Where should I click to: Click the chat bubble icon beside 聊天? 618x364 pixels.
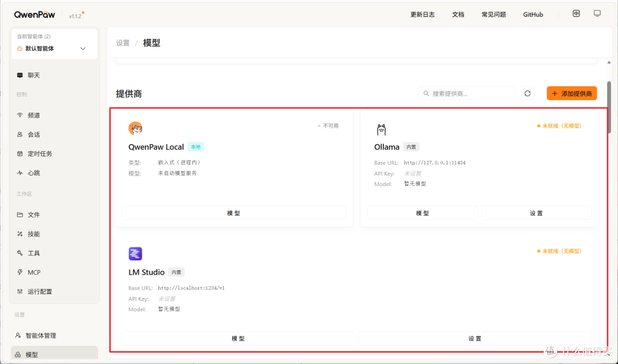19,76
